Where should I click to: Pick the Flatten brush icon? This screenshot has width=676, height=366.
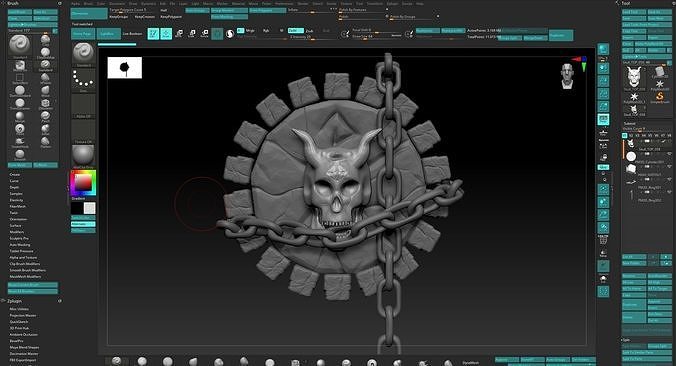(x=45, y=141)
